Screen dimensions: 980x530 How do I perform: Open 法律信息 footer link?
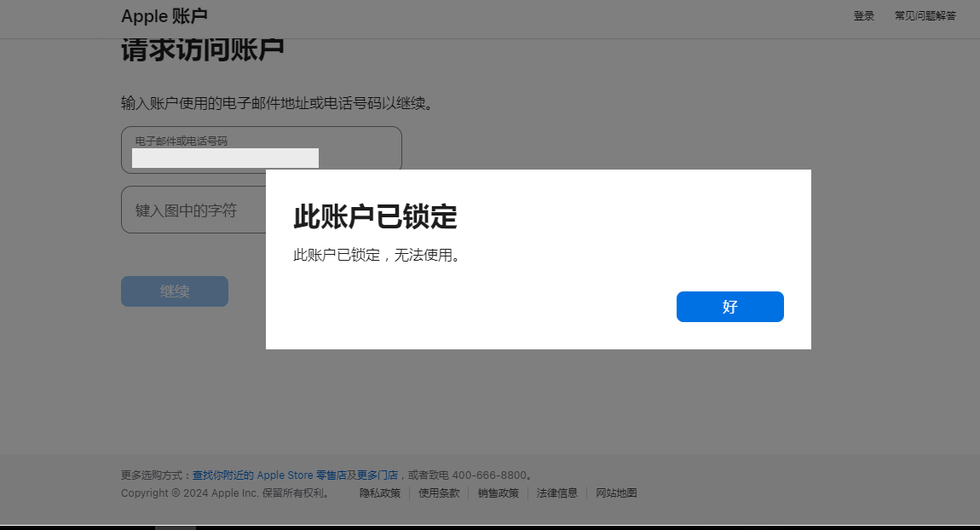556,493
